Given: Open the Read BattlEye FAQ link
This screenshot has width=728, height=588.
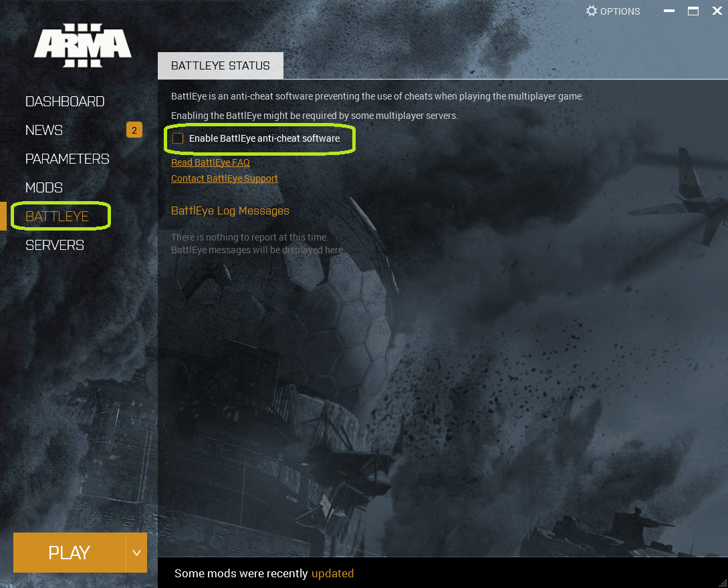Looking at the screenshot, I should click(x=211, y=162).
